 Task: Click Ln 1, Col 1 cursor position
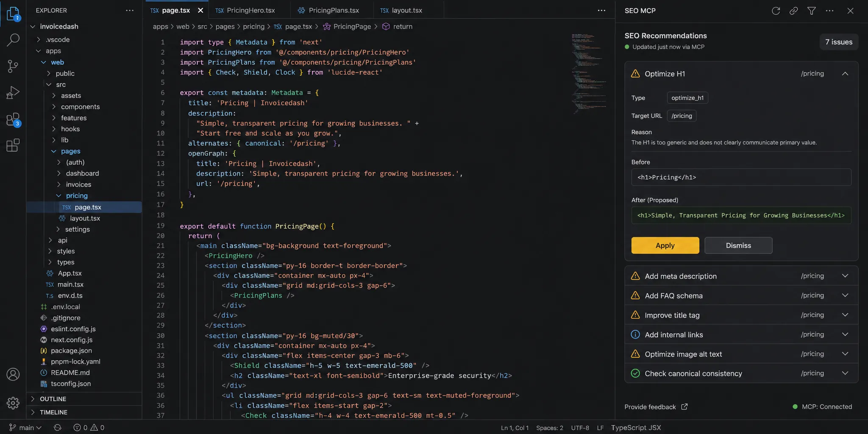[x=515, y=428]
